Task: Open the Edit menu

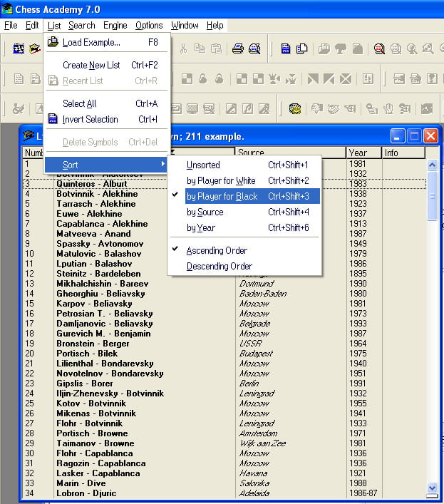Action: click(x=32, y=25)
